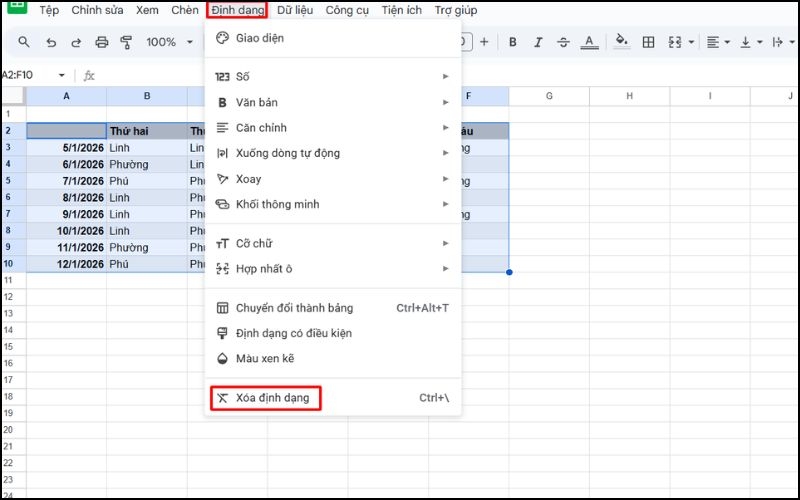
Task: Select Chuyển đổi thành bảng
Action: tap(333, 308)
